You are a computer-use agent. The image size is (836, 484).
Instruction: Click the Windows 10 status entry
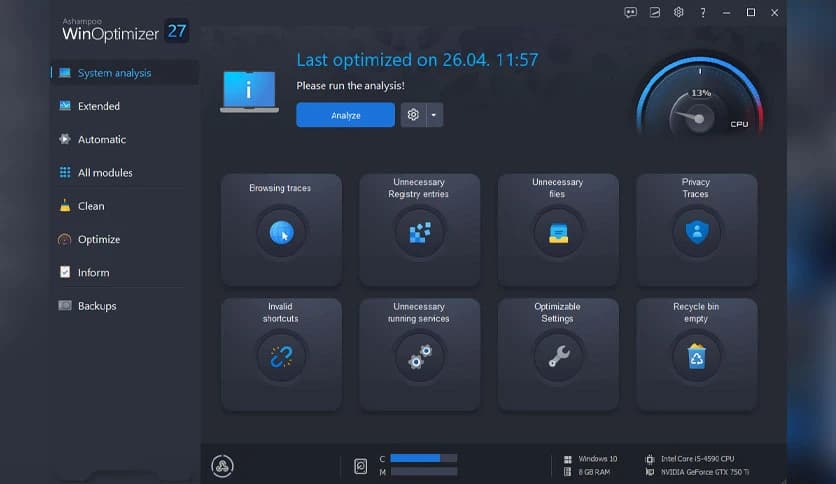590,459
